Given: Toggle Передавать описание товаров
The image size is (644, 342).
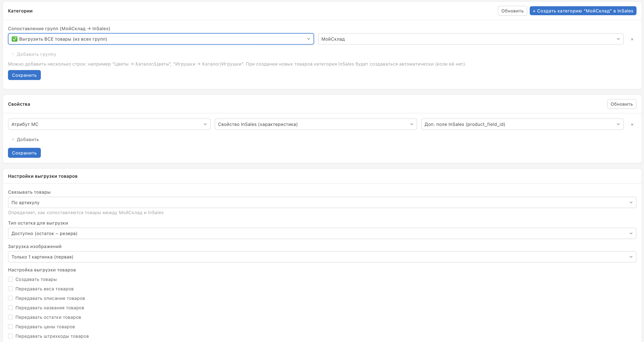Looking at the screenshot, I should [x=10, y=298].
